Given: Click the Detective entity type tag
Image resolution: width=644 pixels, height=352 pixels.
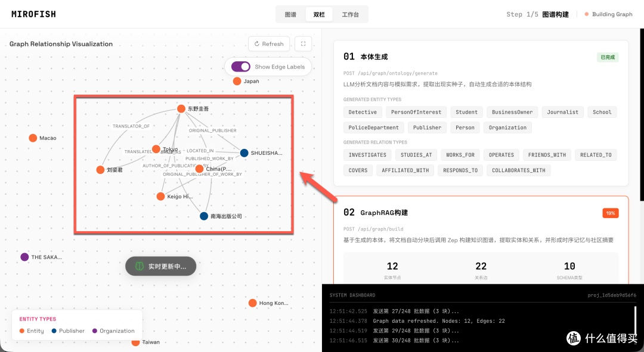Looking at the screenshot, I should 363,112.
